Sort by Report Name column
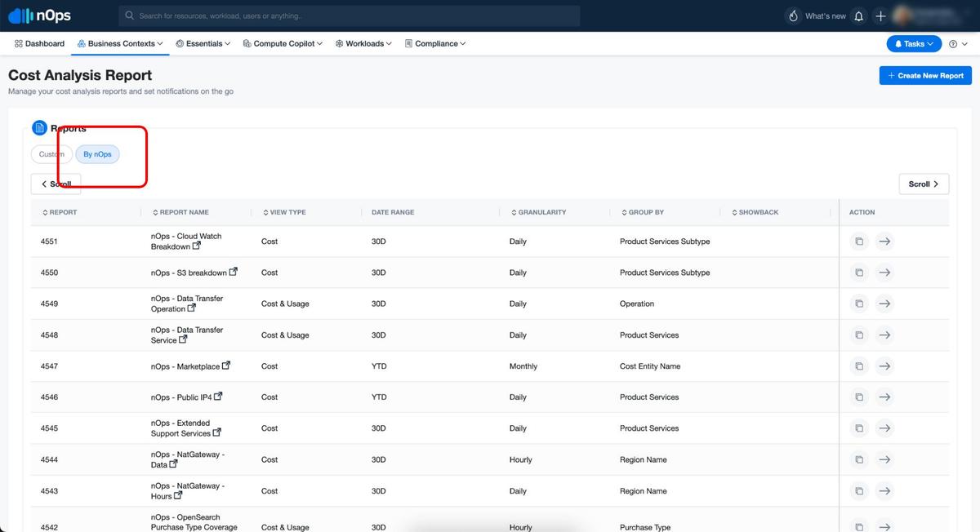Screen dimensions: 980x532 [180, 212]
